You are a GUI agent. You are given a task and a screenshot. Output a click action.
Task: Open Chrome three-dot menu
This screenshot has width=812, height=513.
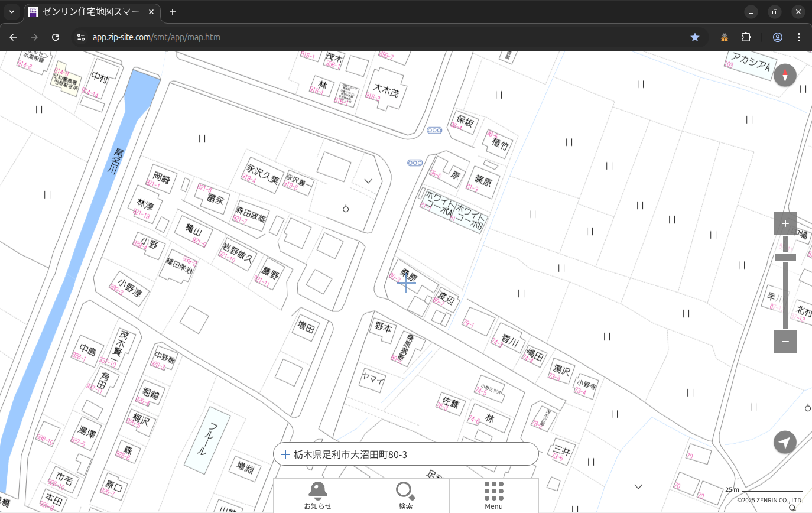[x=799, y=37]
